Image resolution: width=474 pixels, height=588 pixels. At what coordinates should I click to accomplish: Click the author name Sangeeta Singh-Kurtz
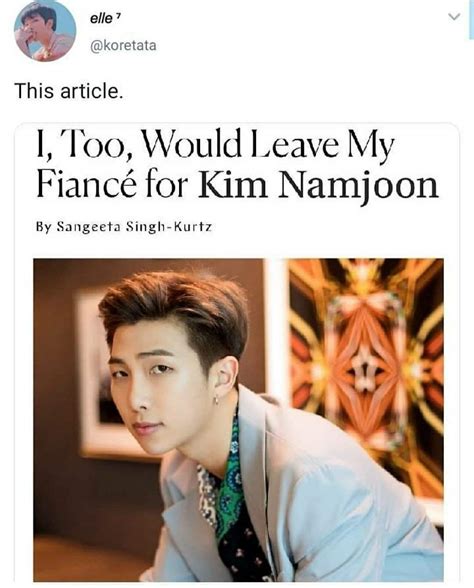(x=134, y=226)
